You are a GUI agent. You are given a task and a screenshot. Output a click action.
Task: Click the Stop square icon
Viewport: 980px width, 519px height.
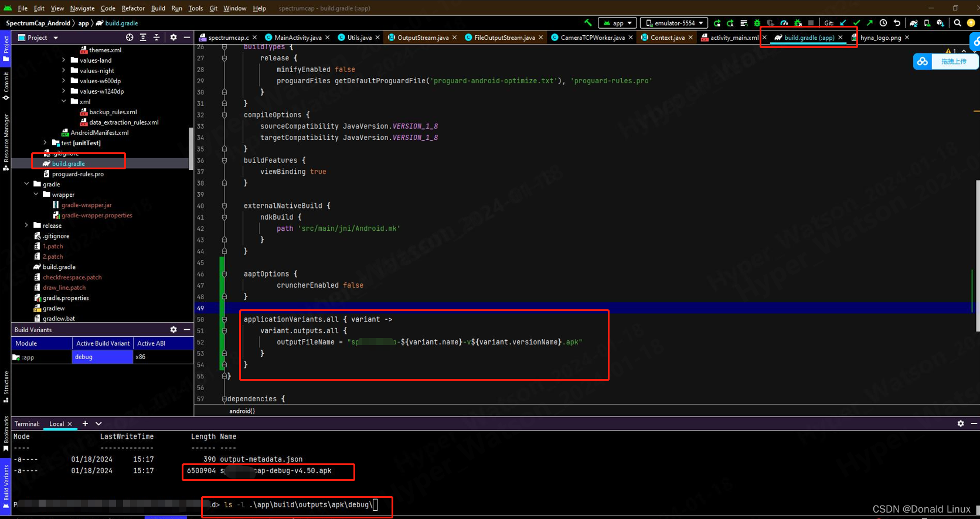coord(811,23)
